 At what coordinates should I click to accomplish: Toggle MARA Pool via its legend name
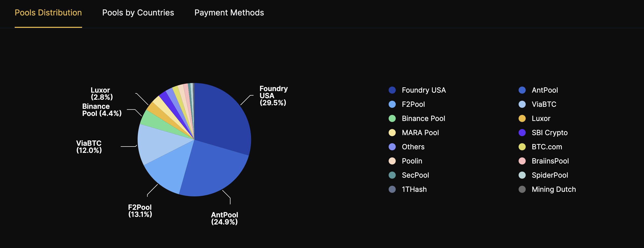pyautogui.click(x=420, y=133)
